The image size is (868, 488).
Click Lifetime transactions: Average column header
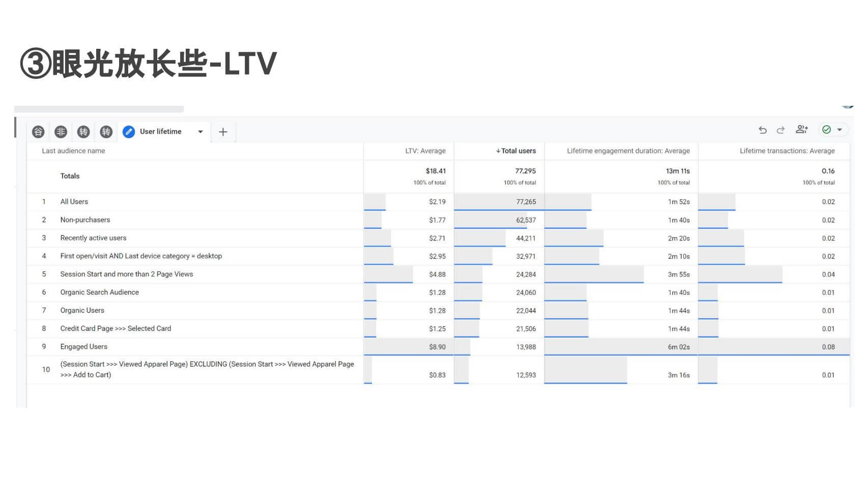[787, 151]
